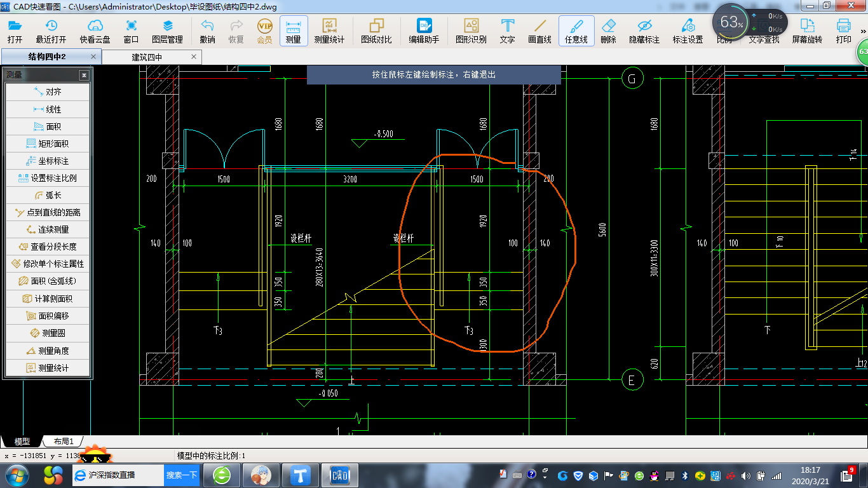Click the 屏幕旋转 screen rotate icon
The image size is (868, 488).
point(807,31)
